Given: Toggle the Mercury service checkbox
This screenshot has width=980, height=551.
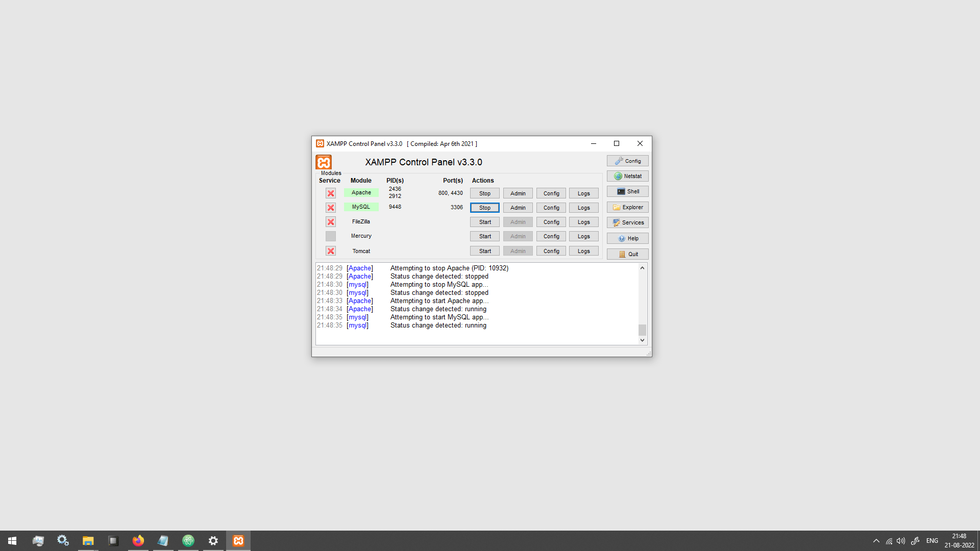Looking at the screenshot, I should click(331, 236).
